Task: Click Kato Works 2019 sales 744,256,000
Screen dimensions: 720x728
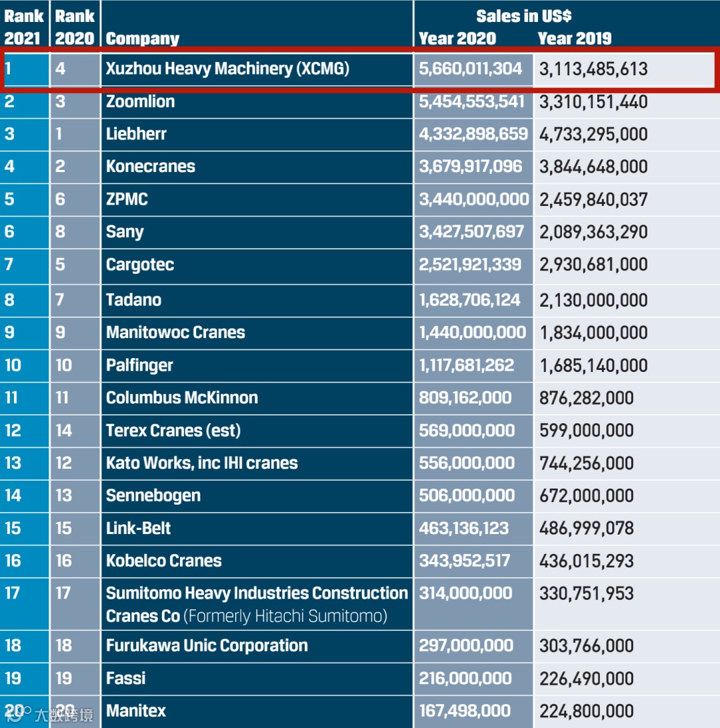Action: tap(586, 463)
